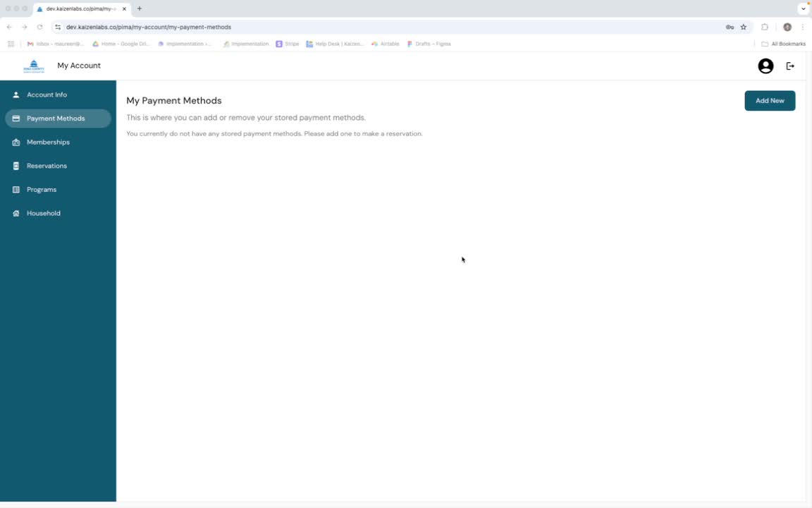Click the Programs list icon
Image resolution: width=812 pixels, height=508 pixels.
click(x=16, y=190)
